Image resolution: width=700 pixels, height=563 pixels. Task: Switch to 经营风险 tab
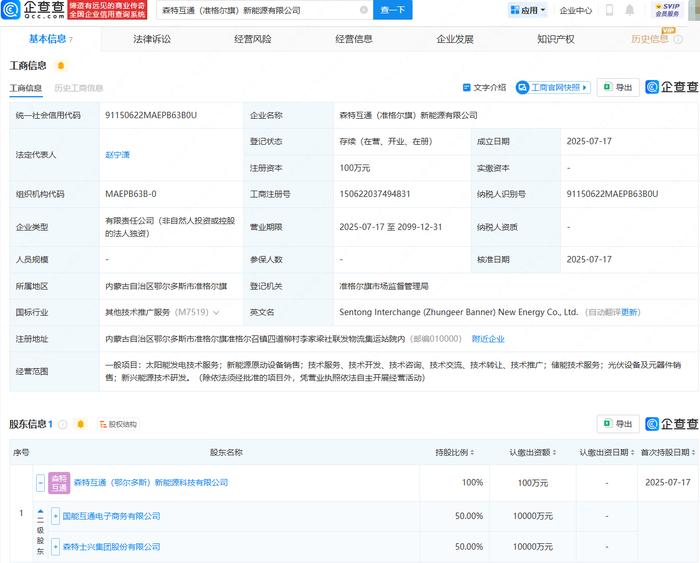(253, 39)
